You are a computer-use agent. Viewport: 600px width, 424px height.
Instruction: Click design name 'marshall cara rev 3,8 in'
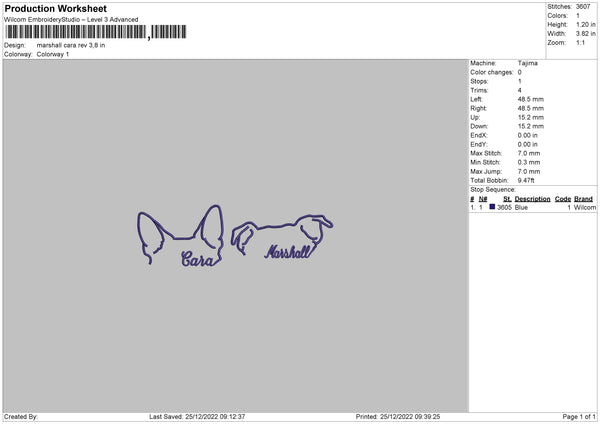coord(71,45)
